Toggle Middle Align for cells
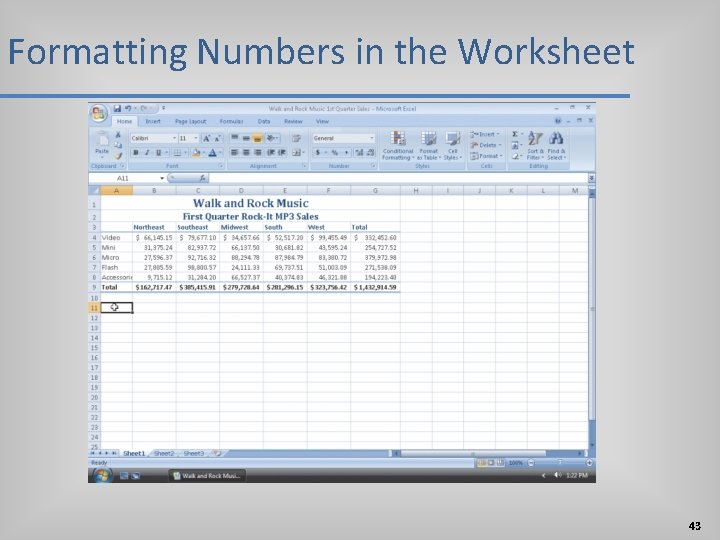Screen dimensions: 720x540 [x=246, y=138]
